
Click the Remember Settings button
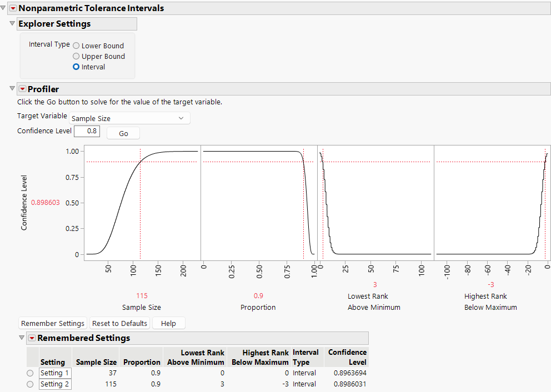pos(52,323)
